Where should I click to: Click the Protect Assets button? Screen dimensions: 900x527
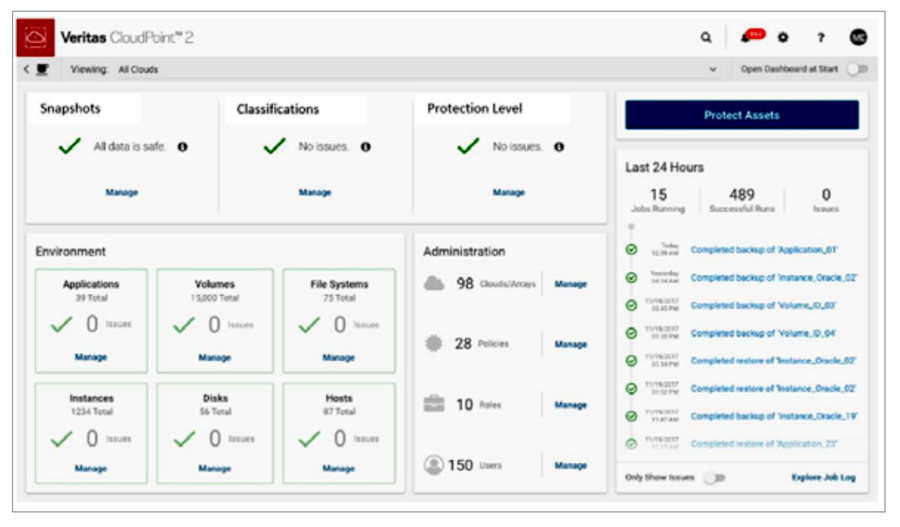[742, 115]
